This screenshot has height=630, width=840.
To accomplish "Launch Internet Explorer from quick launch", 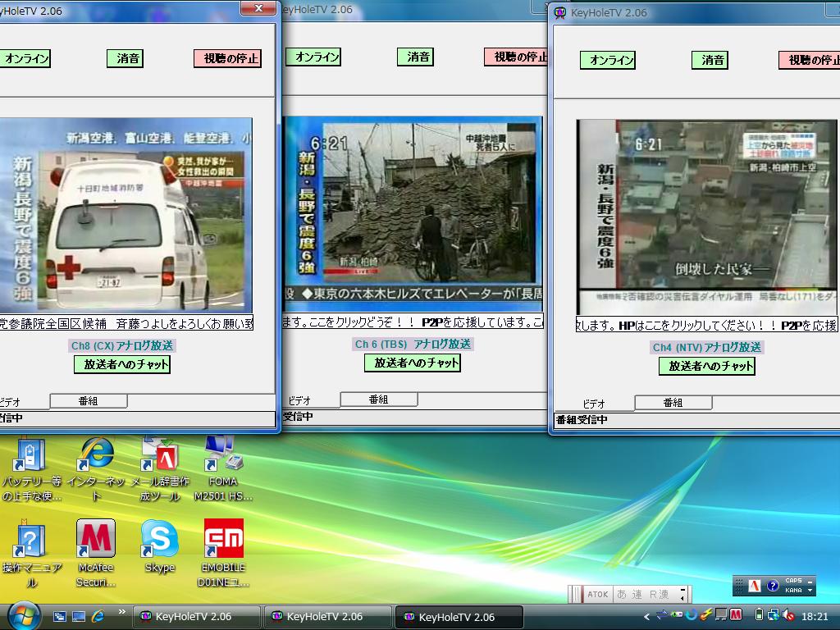I will [98, 616].
